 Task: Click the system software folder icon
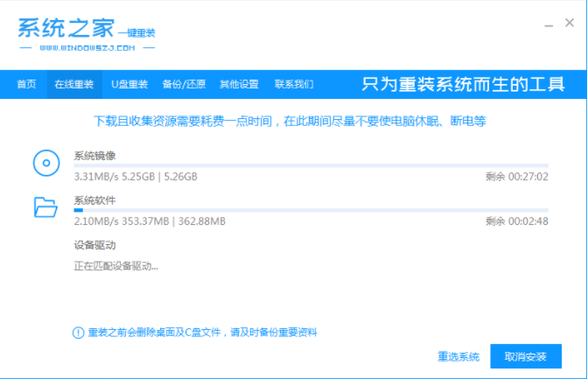[x=45, y=207]
